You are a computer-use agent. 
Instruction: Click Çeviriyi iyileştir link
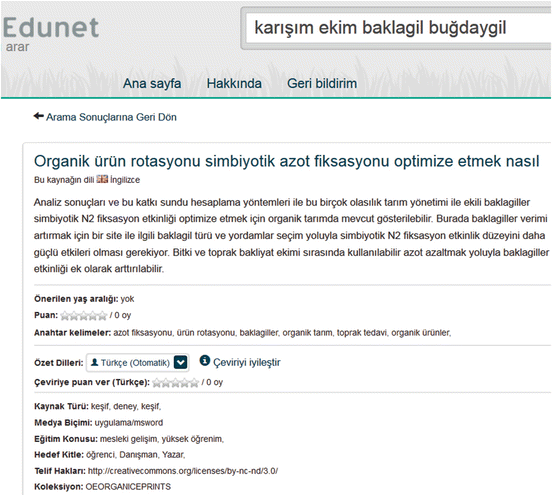click(x=247, y=363)
